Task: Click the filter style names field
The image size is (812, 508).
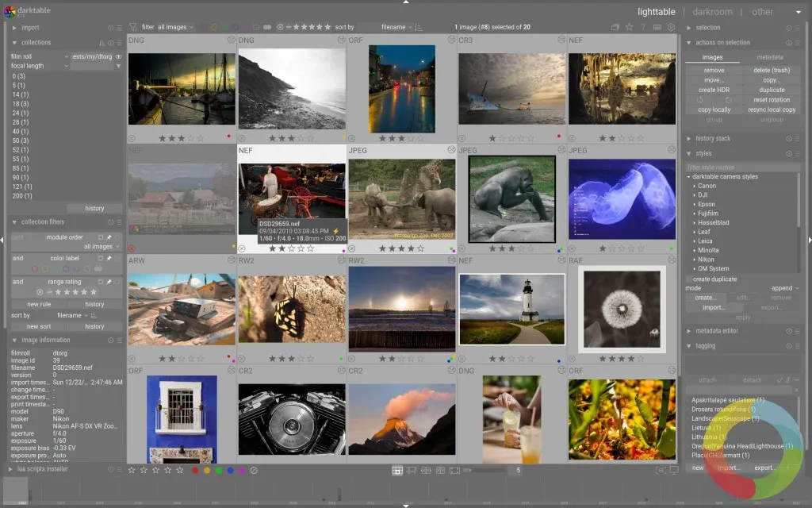Action: 742,167
